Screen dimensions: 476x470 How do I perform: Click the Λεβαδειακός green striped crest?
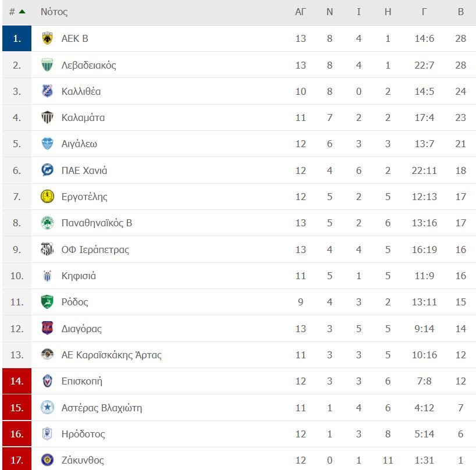point(47,65)
